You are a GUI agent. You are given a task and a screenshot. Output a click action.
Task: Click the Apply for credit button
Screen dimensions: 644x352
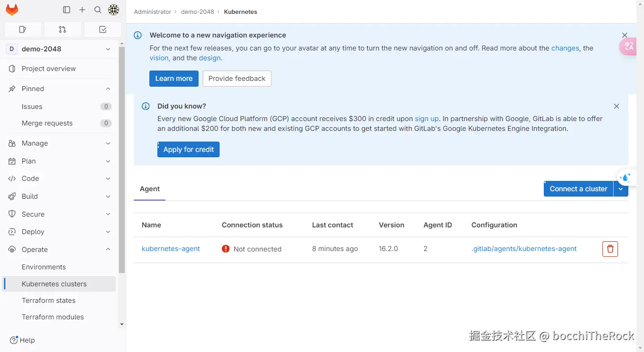coord(188,150)
